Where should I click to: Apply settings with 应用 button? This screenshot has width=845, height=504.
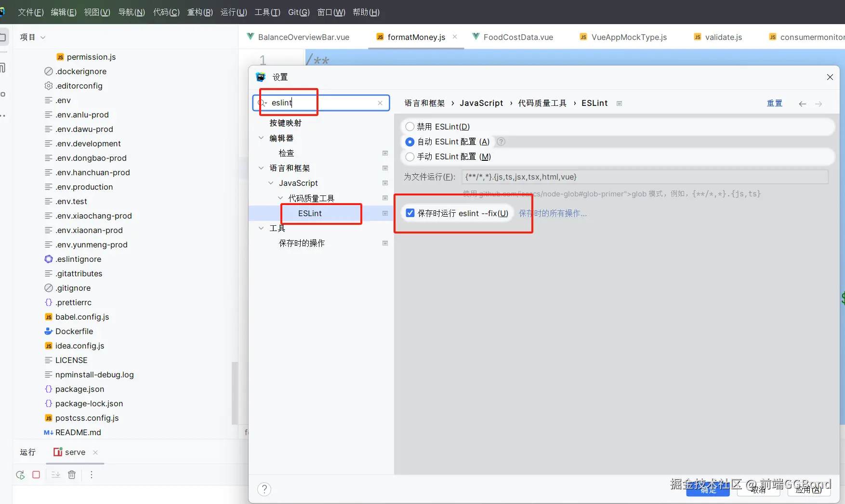click(x=809, y=490)
